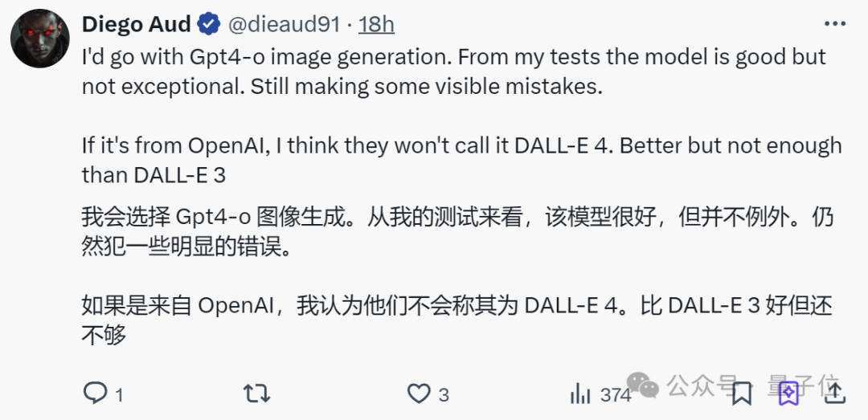Reply to Diego Aud's tweet
Viewport: 868px width, 420px height.
[x=96, y=393]
